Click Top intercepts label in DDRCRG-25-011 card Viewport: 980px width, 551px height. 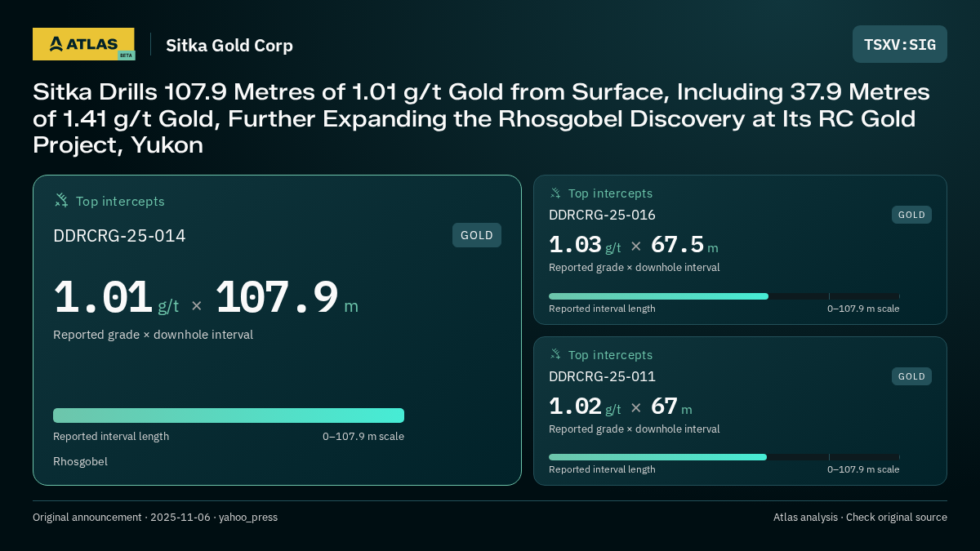click(x=610, y=355)
